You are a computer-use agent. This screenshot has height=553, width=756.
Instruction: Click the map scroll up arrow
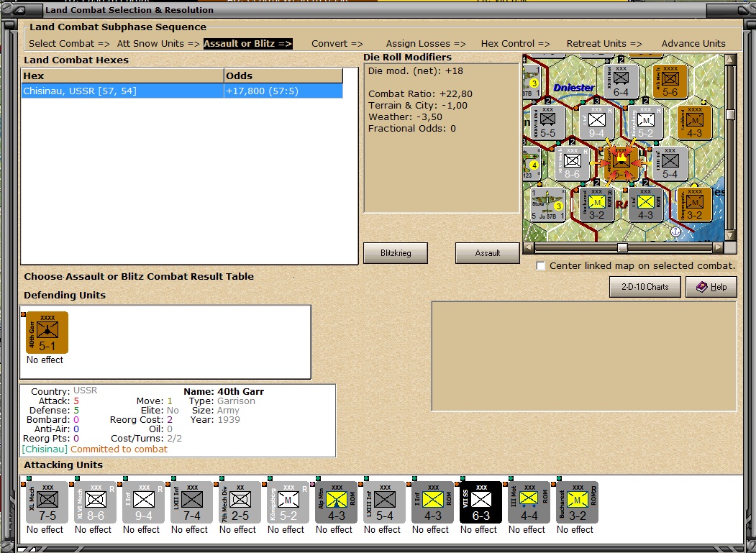click(x=730, y=59)
